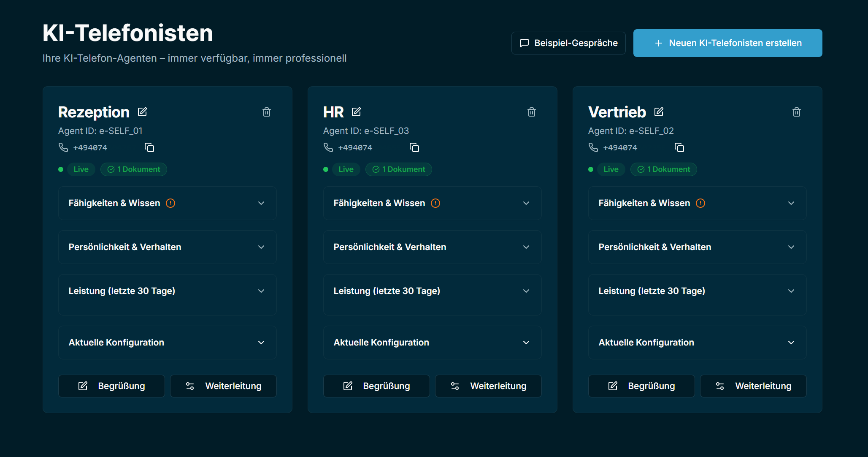Click Neuen KI-Telefonisten erstellen button
The height and width of the screenshot is (457, 868).
[x=727, y=43]
